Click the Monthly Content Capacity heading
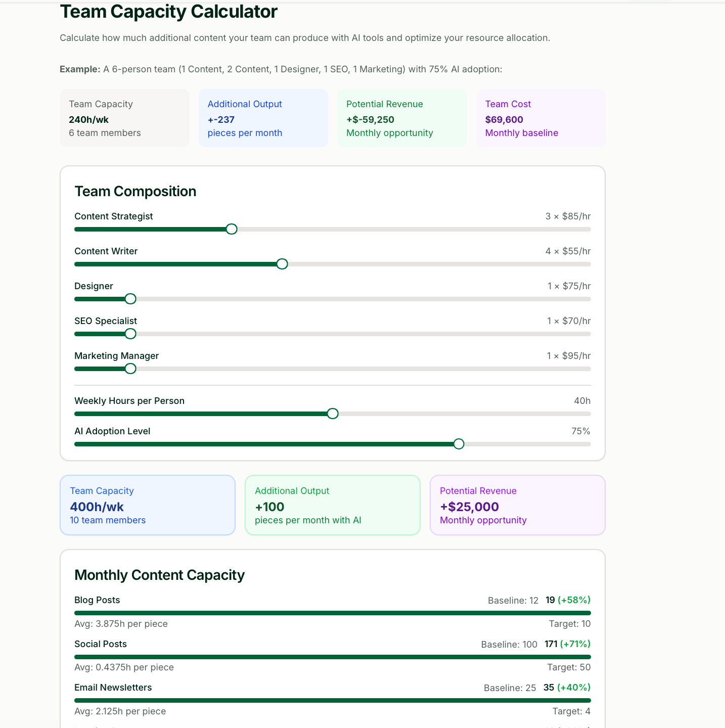725x728 pixels. pos(160,575)
